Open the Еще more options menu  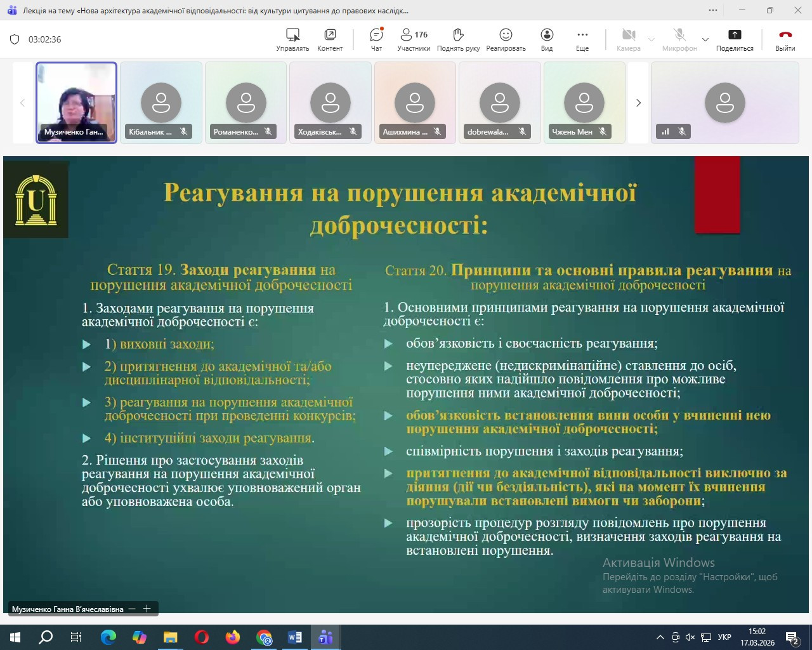(582, 39)
